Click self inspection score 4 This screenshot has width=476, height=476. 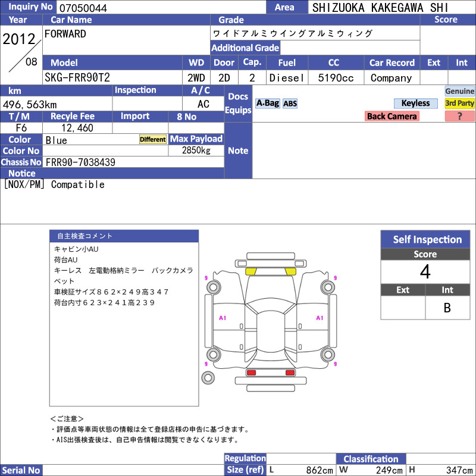click(425, 271)
